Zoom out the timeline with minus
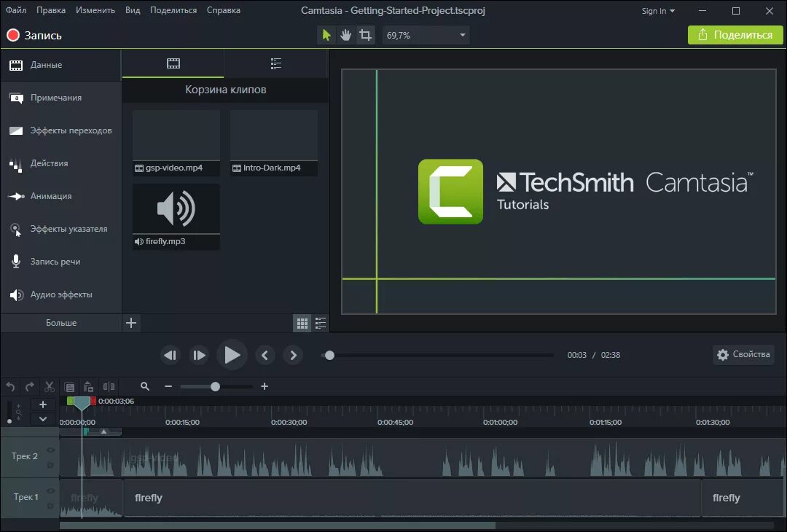Viewport: 787px width, 532px height. click(x=168, y=386)
